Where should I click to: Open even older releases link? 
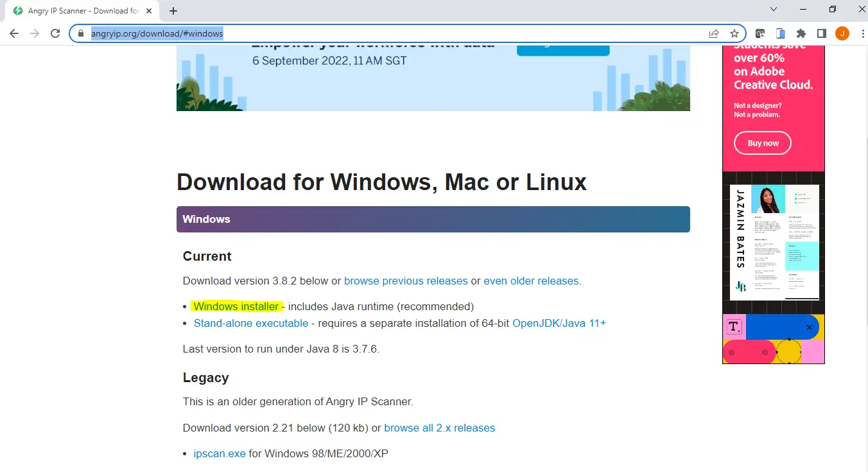(531, 281)
